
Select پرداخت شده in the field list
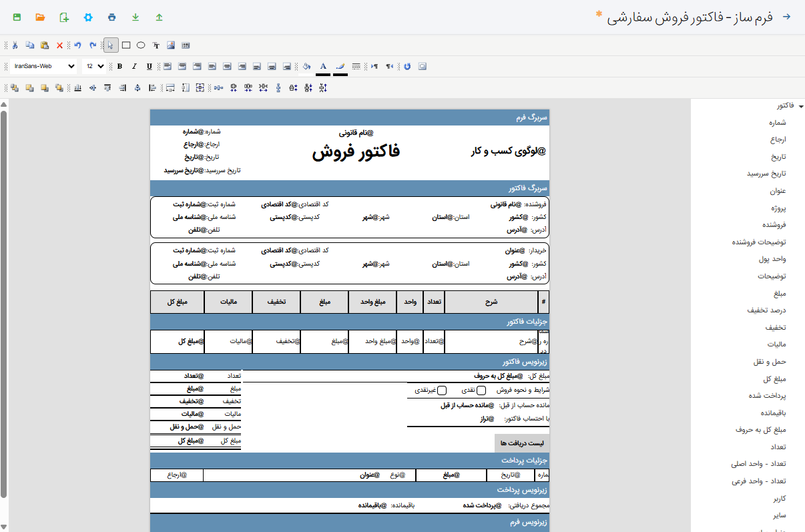(768, 395)
